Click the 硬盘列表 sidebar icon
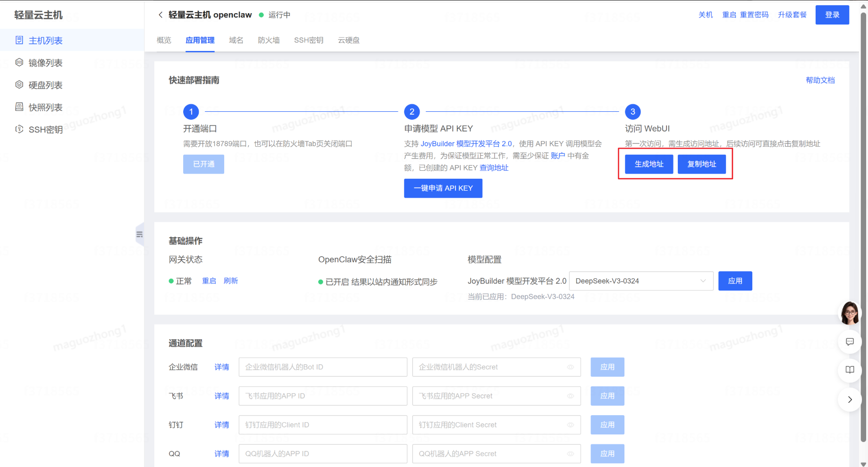 (19, 84)
